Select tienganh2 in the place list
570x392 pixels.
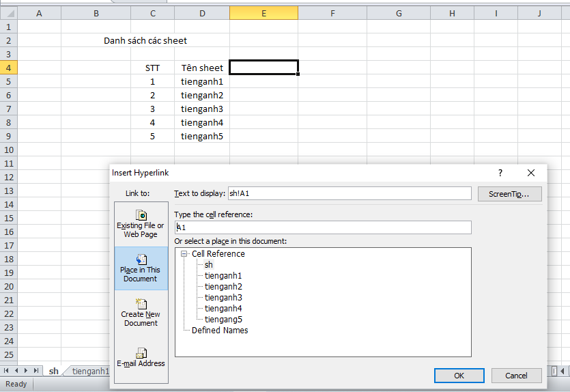(223, 287)
